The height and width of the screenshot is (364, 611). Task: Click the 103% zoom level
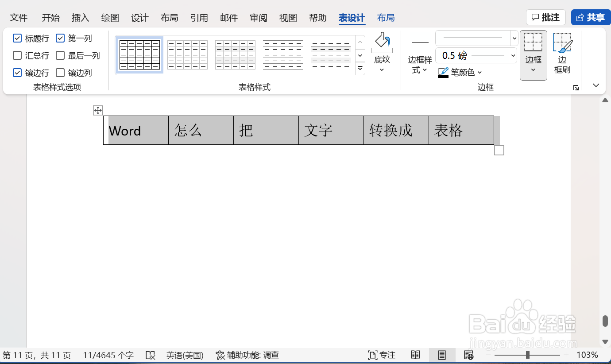pos(587,355)
